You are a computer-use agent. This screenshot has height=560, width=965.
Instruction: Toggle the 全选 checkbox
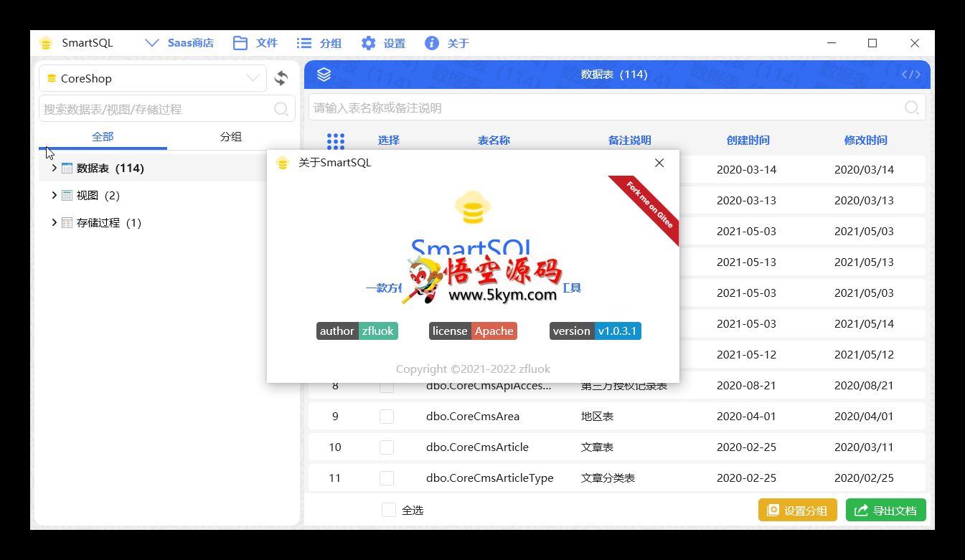pyautogui.click(x=389, y=510)
